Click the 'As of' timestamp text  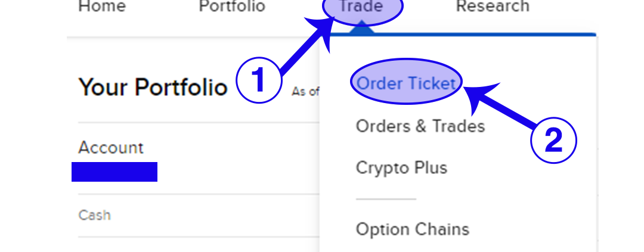305,92
